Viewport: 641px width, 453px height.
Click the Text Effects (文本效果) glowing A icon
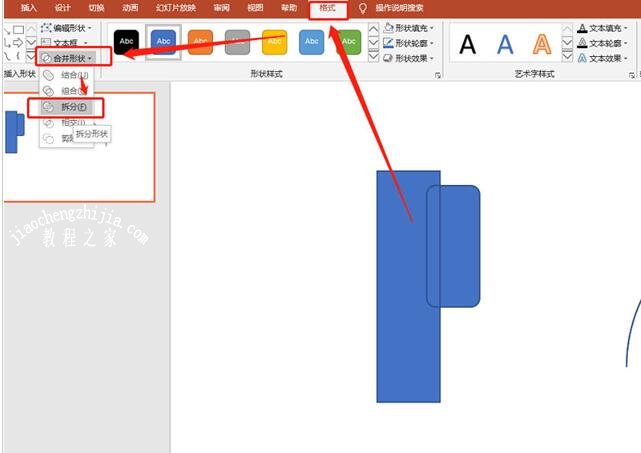point(582,58)
